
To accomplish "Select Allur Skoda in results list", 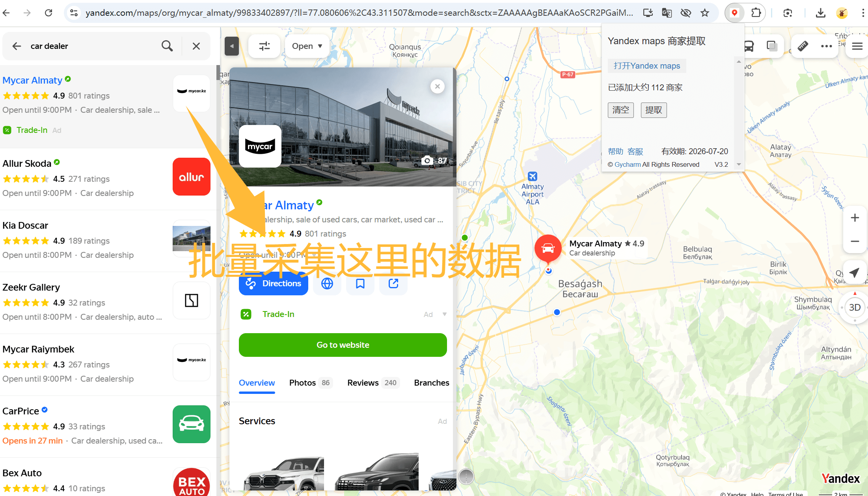I will tap(27, 163).
